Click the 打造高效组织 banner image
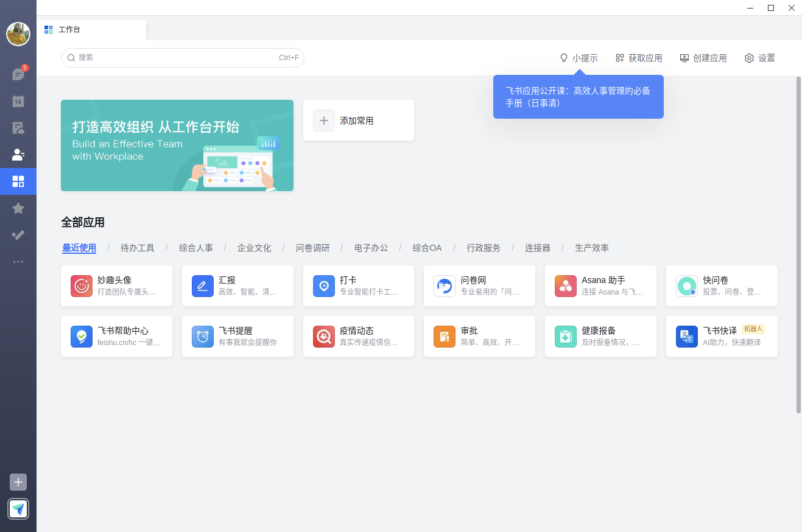This screenshot has height=532, width=802. click(177, 145)
